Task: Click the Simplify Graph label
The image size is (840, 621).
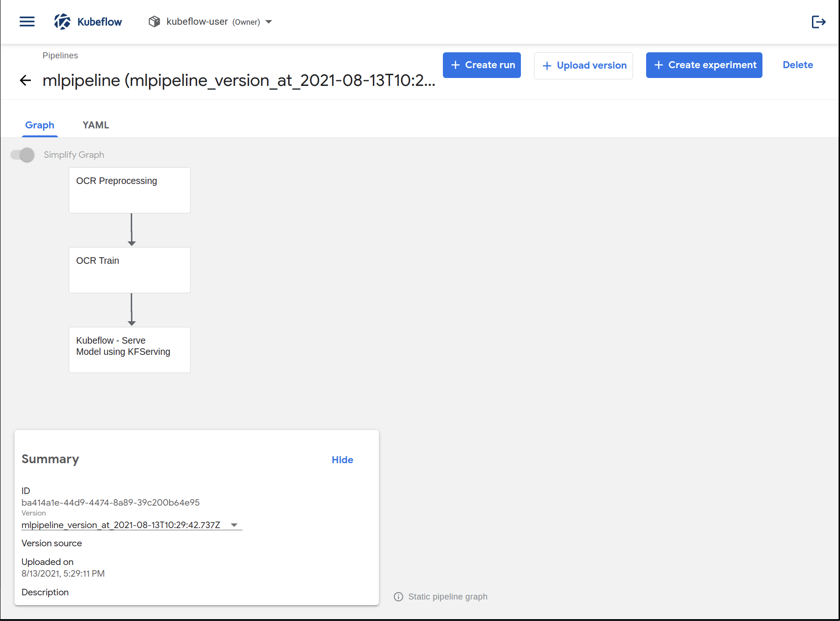Action: (x=74, y=155)
